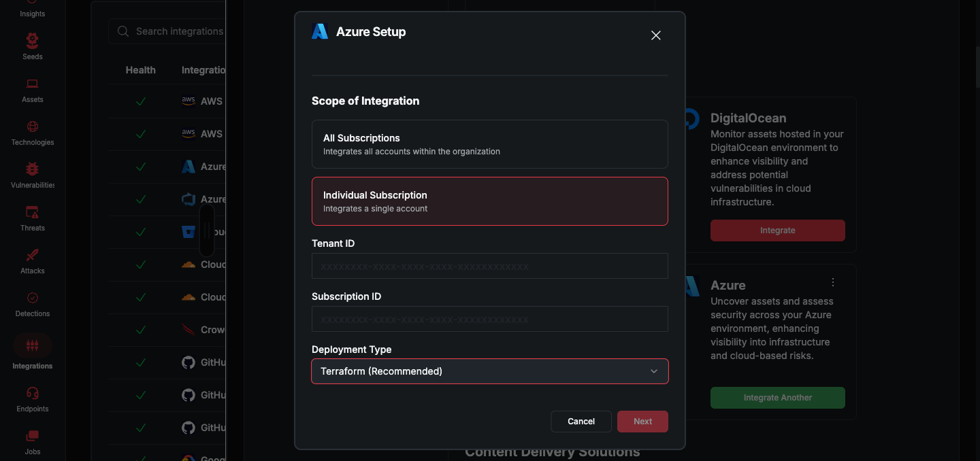Click the DigitalOcean logo on card

coord(691,119)
